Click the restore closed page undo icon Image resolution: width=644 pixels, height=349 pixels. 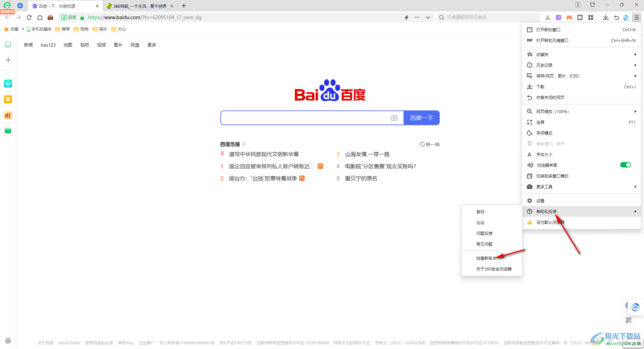(x=616, y=17)
